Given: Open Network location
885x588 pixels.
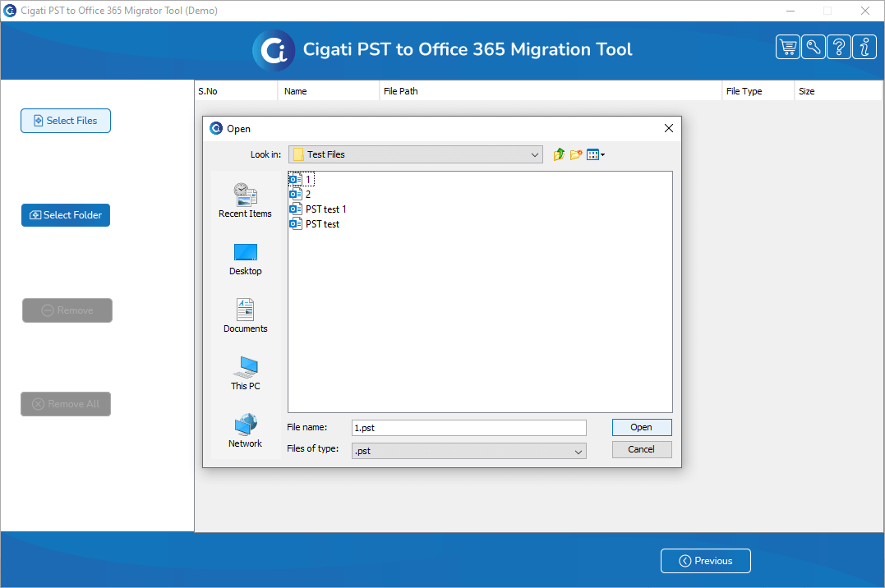Looking at the screenshot, I should (x=245, y=431).
